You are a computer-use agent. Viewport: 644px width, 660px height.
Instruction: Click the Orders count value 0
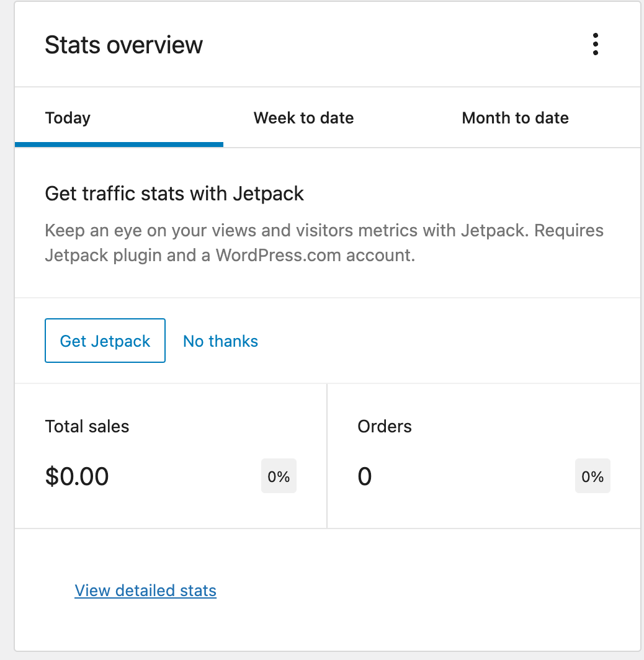click(x=364, y=476)
